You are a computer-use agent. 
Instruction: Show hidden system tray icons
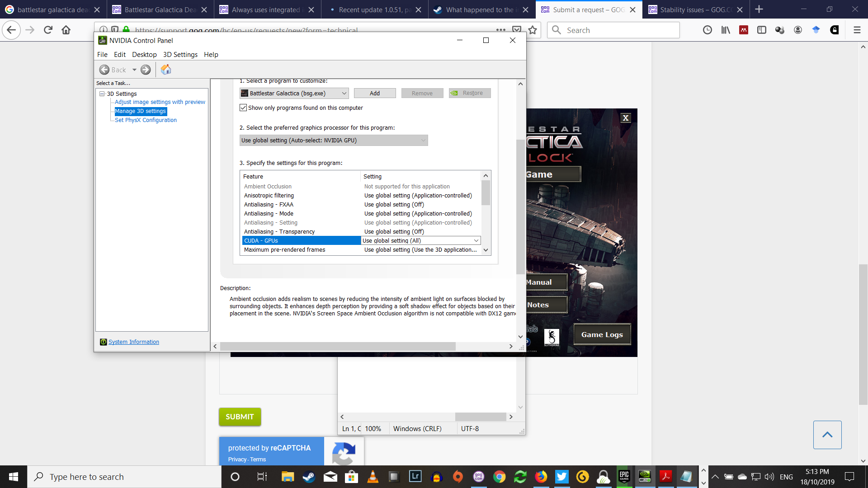(x=715, y=477)
